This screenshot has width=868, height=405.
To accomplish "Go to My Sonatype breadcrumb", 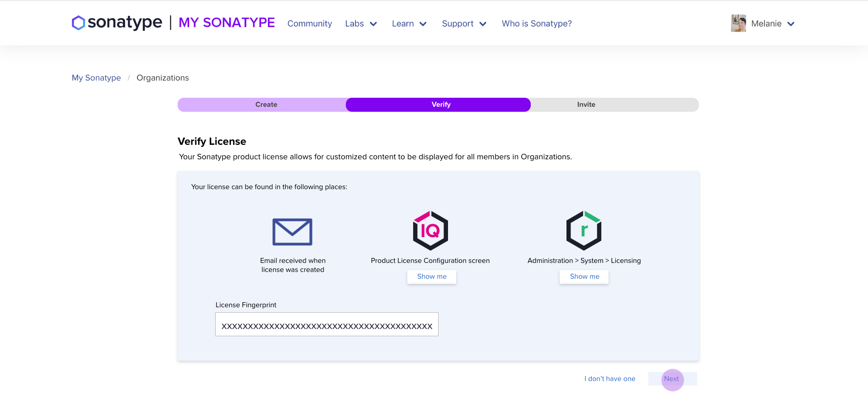I will pos(96,78).
